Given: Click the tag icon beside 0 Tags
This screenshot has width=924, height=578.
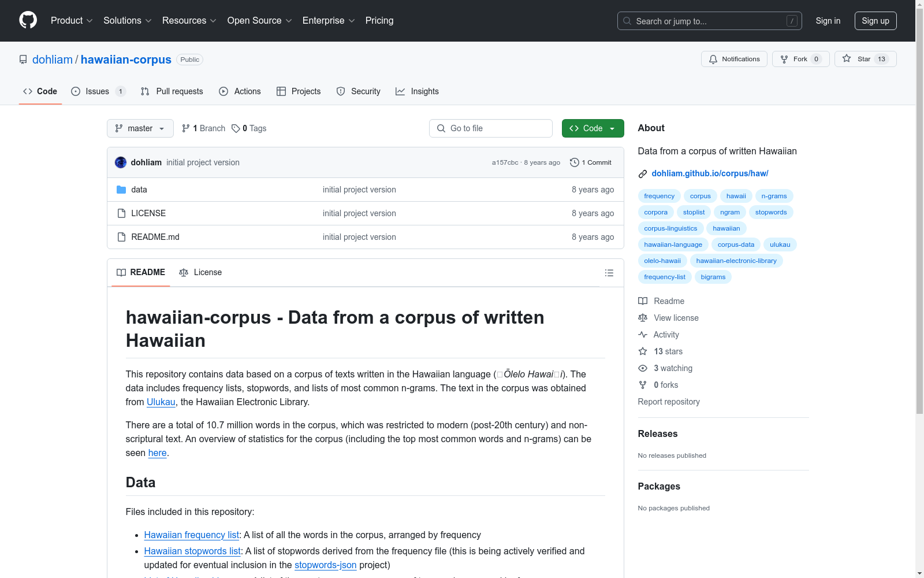Looking at the screenshot, I should tap(236, 128).
